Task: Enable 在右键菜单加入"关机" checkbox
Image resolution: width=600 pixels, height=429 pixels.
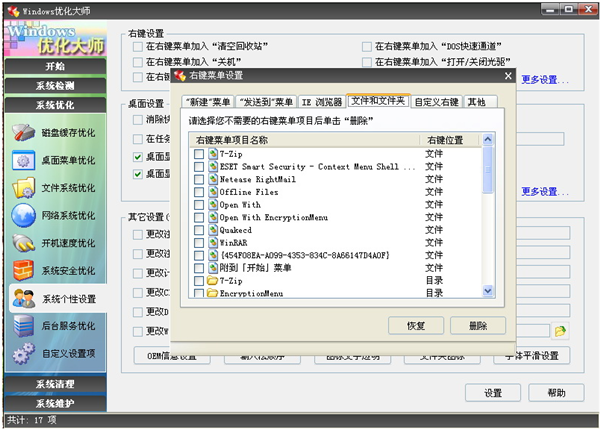Action: pyautogui.click(x=137, y=62)
